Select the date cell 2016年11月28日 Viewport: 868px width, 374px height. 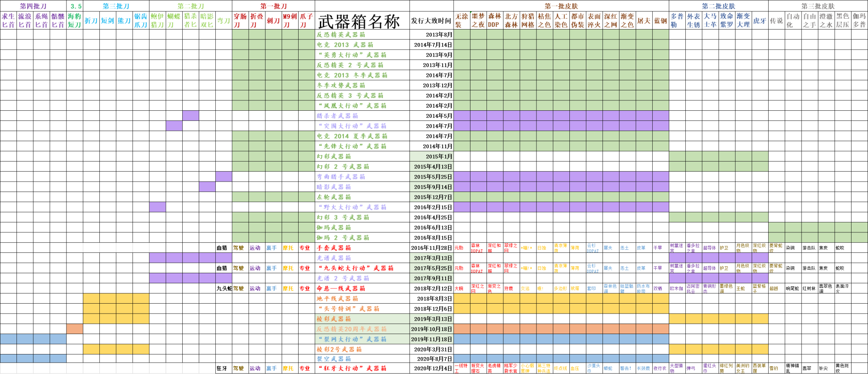coord(431,248)
